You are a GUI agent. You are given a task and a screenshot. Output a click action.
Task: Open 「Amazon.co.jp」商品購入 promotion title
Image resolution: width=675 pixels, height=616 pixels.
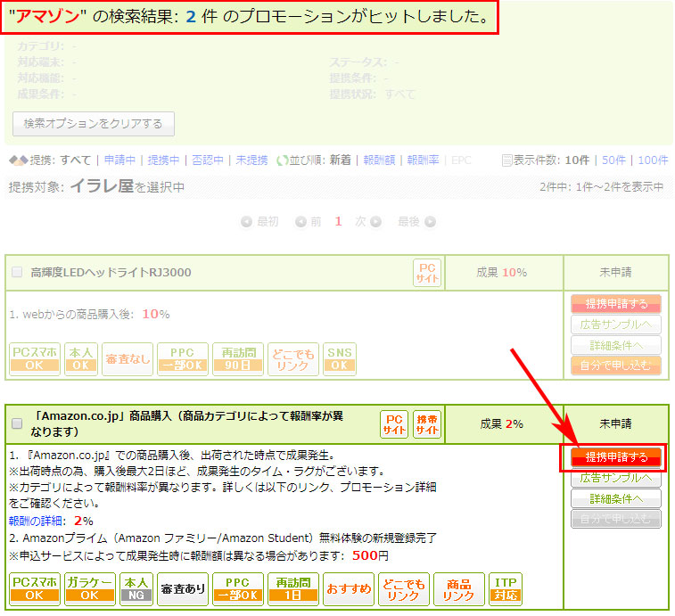[187, 423]
